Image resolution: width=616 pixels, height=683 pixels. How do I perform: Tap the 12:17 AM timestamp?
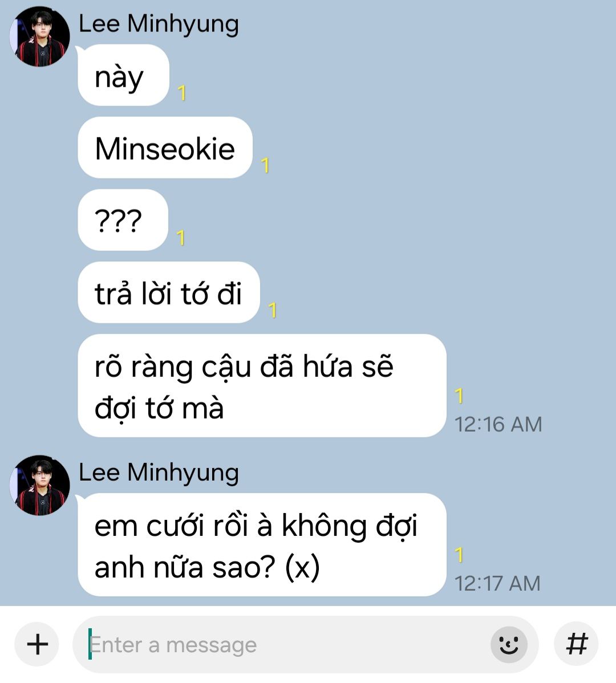pos(497,583)
